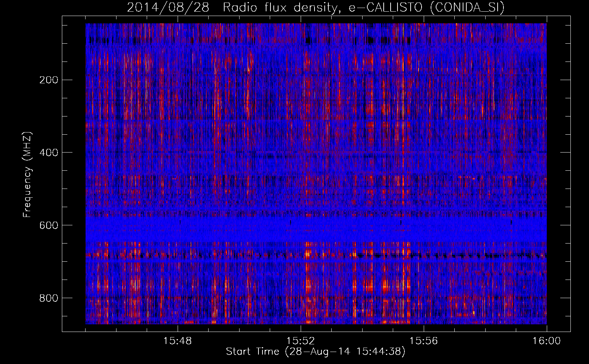Click the 400 frequency tick label

(x=48, y=152)
